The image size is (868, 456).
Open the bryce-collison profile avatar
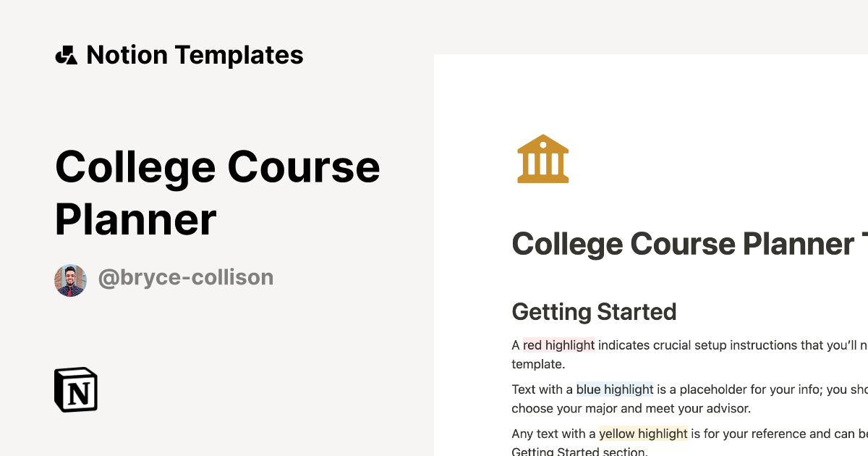click(x=70, y=280)
